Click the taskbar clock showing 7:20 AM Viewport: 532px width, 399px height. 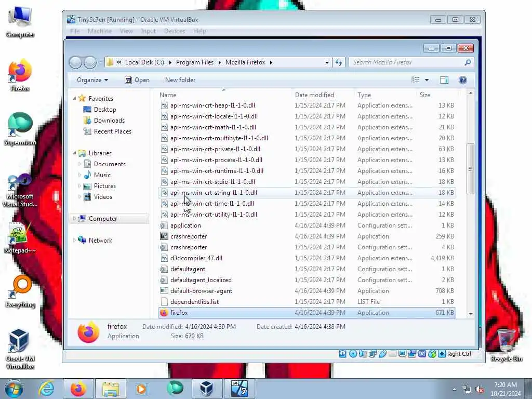pyautogui.click(x=505, y=389)
